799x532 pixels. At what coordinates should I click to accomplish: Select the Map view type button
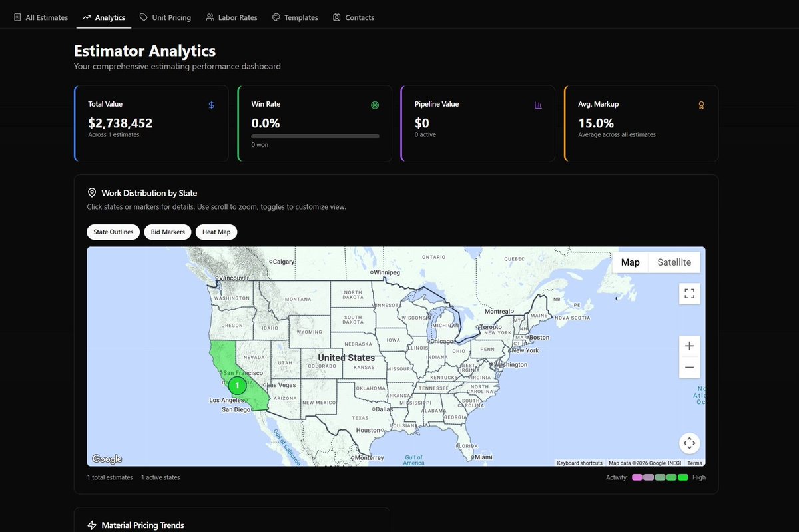[x=630, y=262]
